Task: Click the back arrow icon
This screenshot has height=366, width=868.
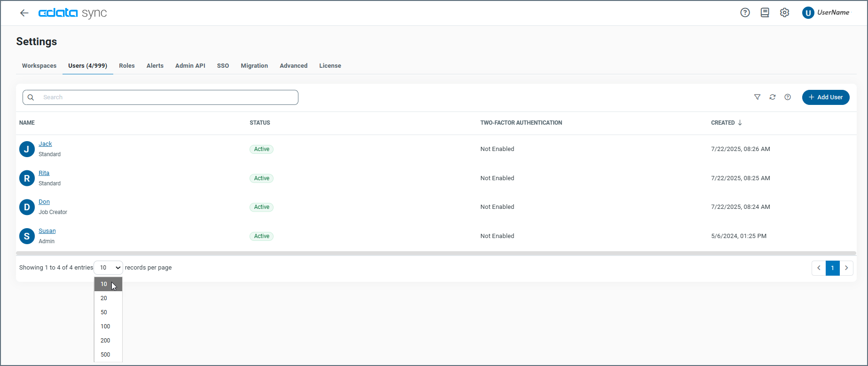Action: [x=24, y=13]
